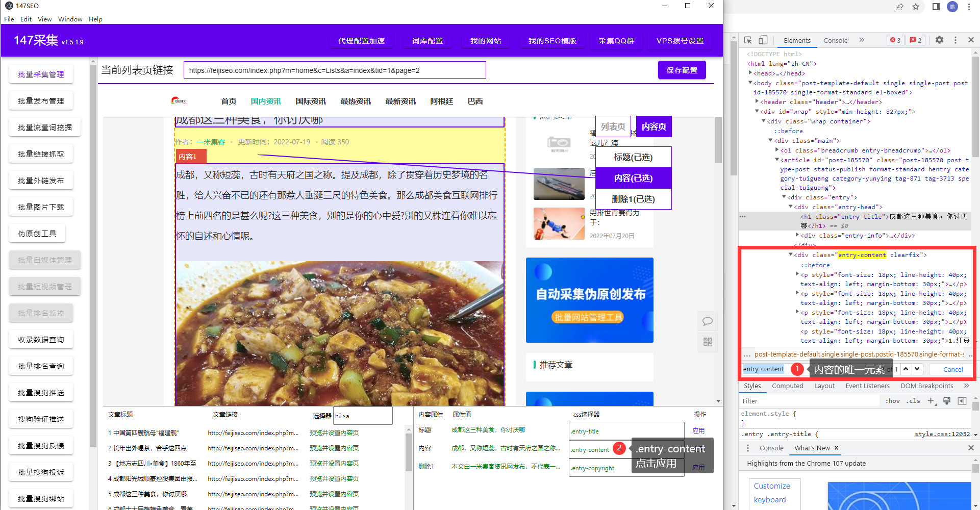Click the h2>a selector input field
This screenshot has height=510, width=980.
tap(363, 416)
